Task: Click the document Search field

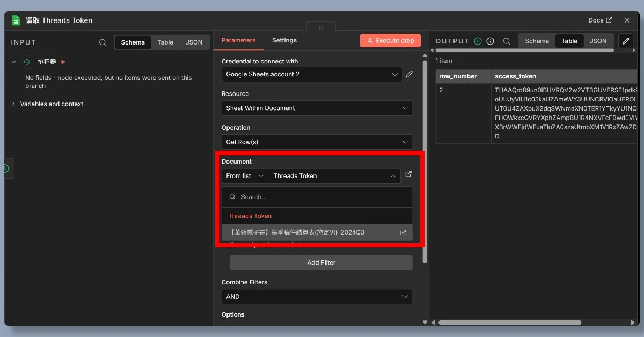Action: pos(317,197)
